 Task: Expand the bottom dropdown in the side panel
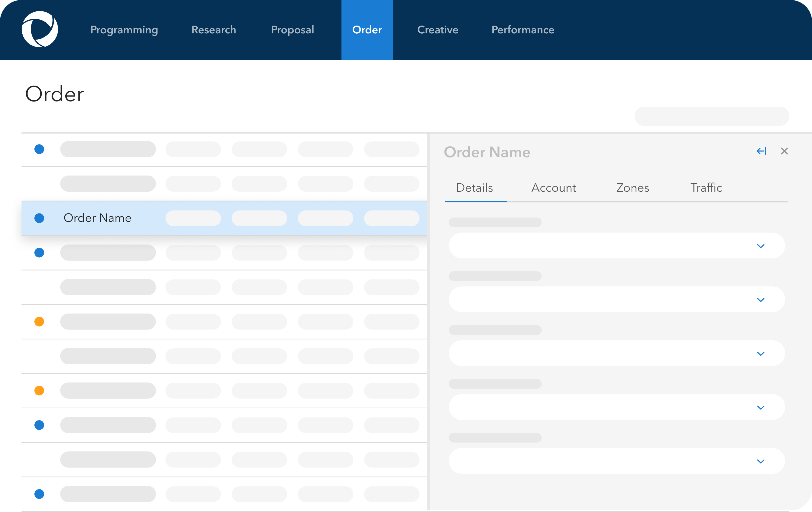click(x=761, y=461)
